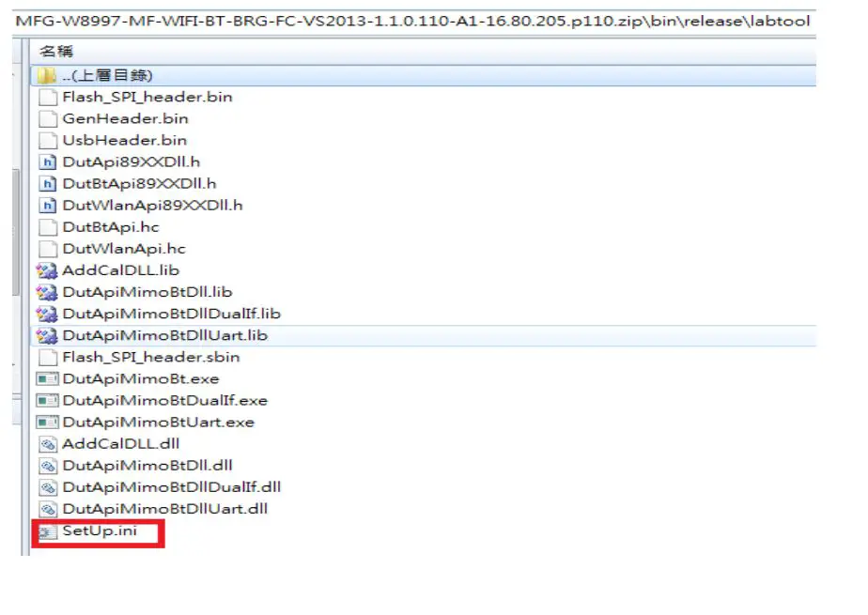Click the AddCalDLL.lib library icon
868x615 pixels.
click(x=47, y=270)
